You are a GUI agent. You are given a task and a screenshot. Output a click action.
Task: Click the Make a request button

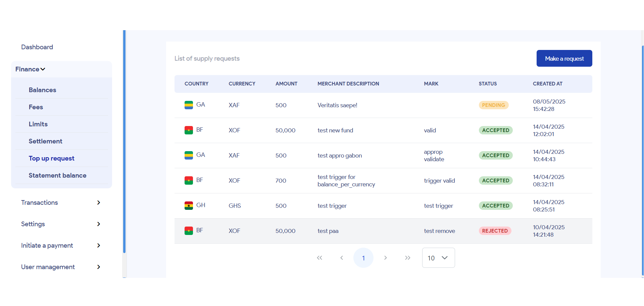click(x=564, y=58)
